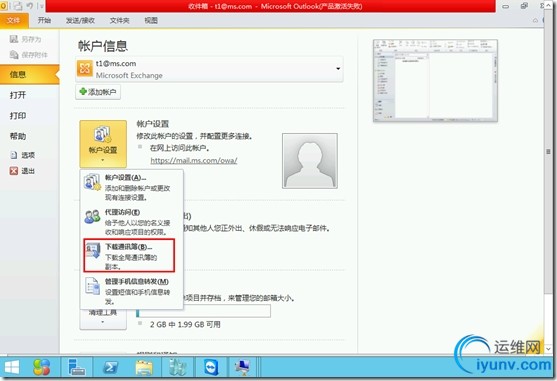Screen dimensions: 557x381
Task: Open the 视图 tab
Action: (151, 21)
